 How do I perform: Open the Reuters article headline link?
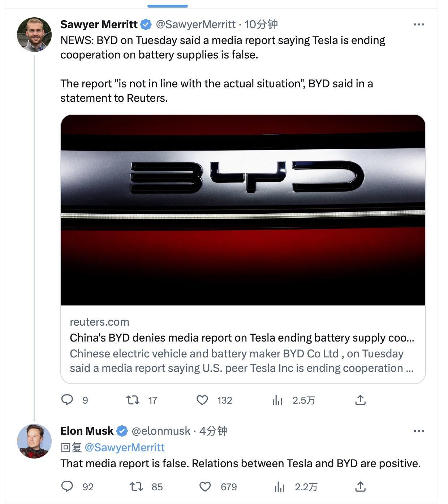click(x=242, y=338)
